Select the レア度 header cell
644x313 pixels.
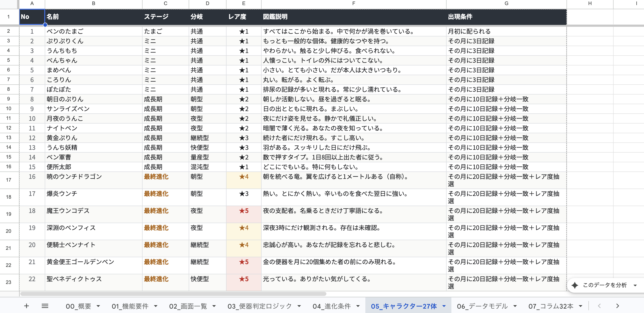pos(244,17)
